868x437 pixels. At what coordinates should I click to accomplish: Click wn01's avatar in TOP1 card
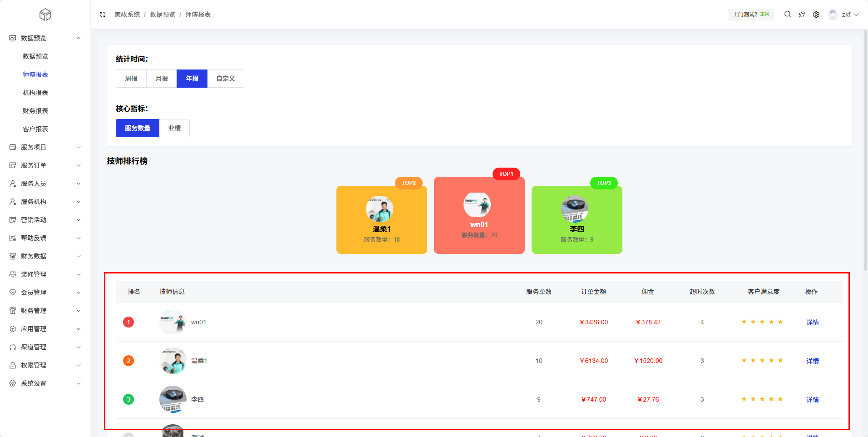pos(477,204)
